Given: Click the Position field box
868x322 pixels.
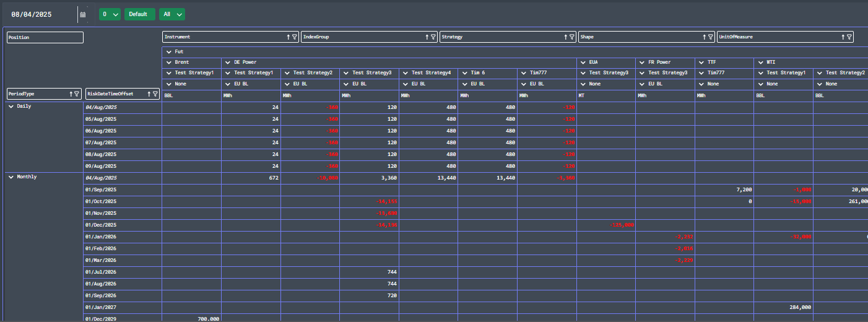Looking at the screenshot, I should (x=45, y=38).
